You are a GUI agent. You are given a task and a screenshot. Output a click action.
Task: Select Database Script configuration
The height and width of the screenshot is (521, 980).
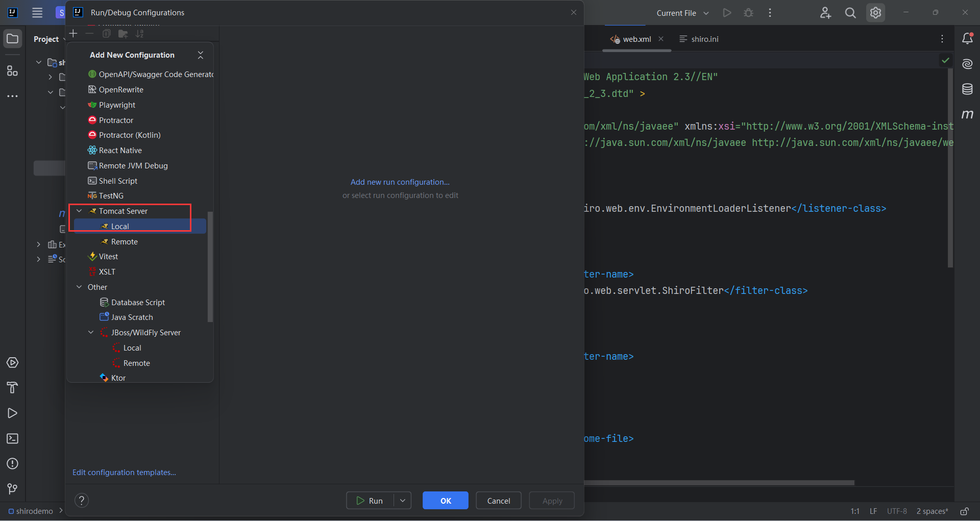point(132,303)
